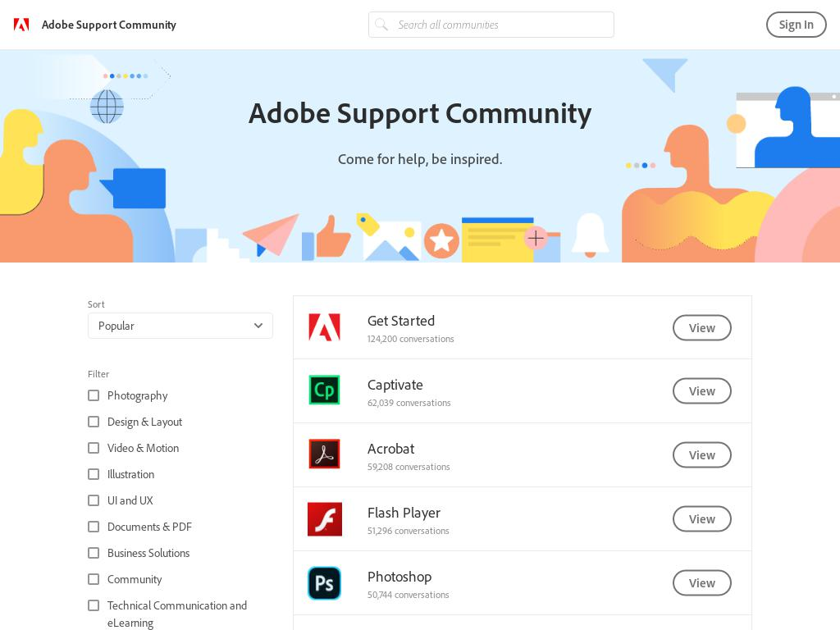This screenshot has width=840, height=630.
Task: View the Get Started community
Action: [702, 328]
